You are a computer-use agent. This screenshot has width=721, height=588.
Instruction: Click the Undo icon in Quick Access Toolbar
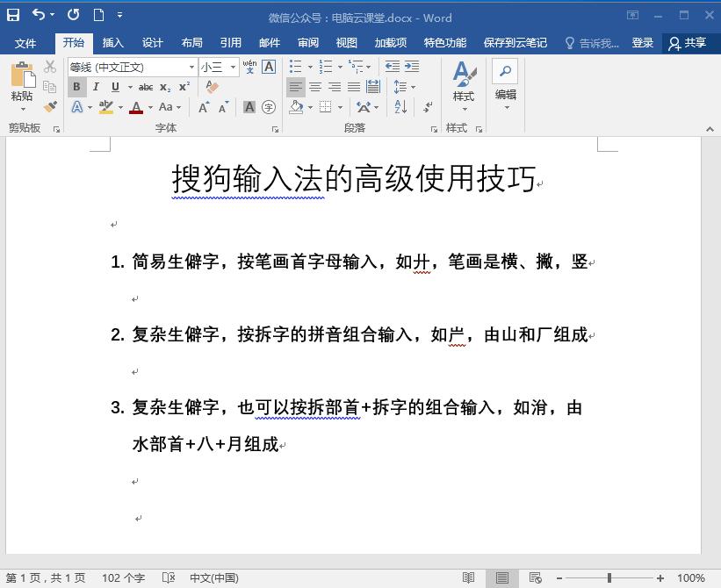click(38, 14)
